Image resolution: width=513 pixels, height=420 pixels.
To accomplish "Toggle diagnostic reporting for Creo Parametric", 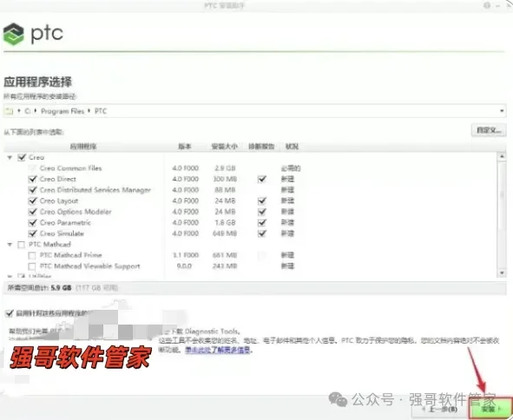I will (x=262, y=223).
